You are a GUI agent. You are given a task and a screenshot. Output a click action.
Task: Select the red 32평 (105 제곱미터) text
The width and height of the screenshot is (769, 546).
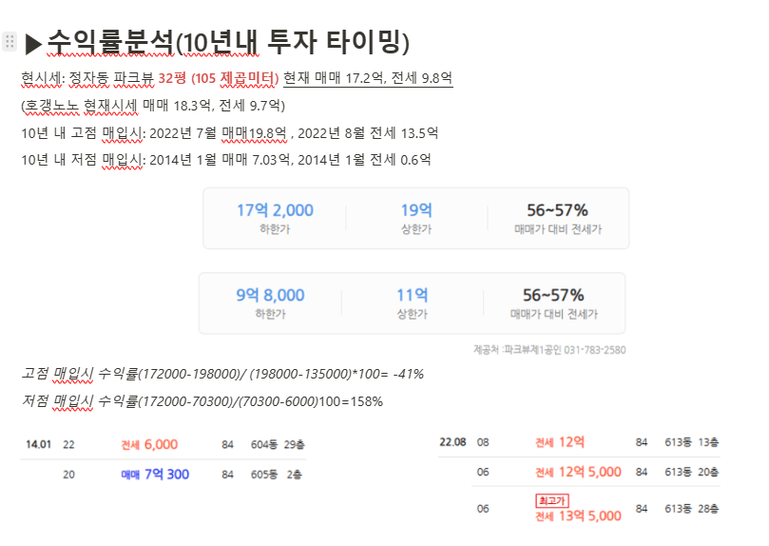point(218,78)
